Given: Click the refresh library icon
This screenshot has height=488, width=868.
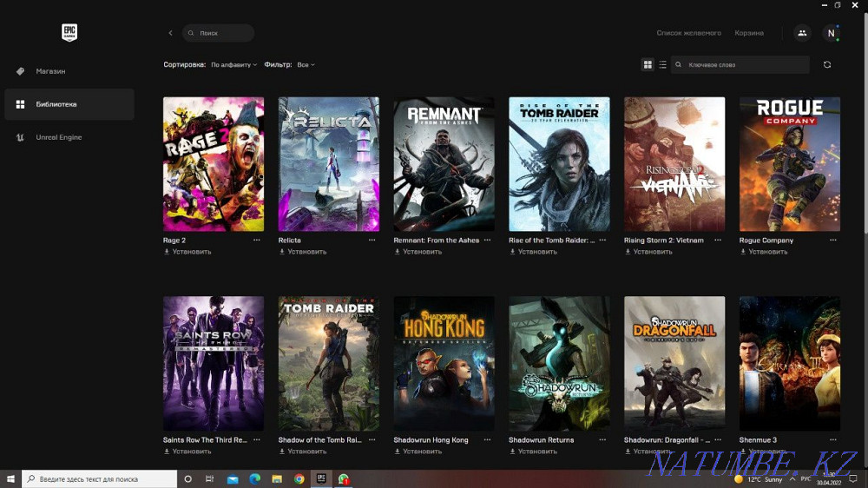Looking at the screenshot, I should 826,64.
